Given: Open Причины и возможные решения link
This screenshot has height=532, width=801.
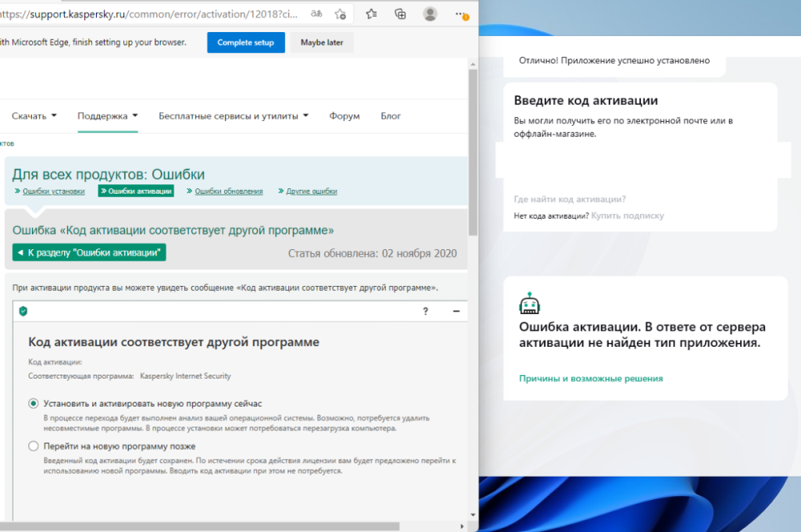Looking at the screenshot, I should [x=590, y=379].
